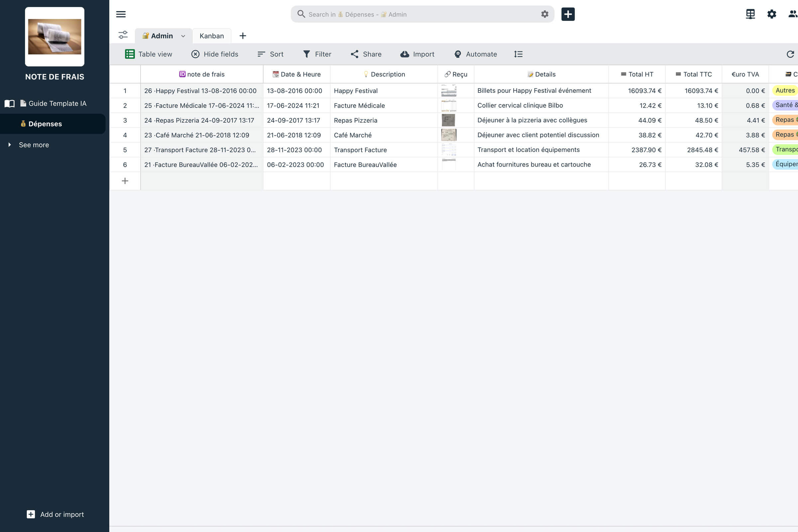Click Add or import button

(x=55, y=514)
